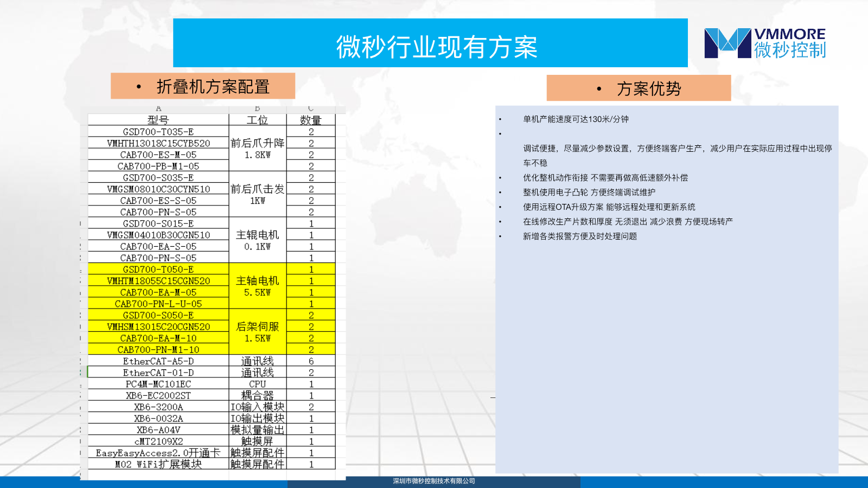The height and width of the screenshot is (488, 868).
Task: Click cell CAB700-EA-S-05
Action: [x=158, y=246]
